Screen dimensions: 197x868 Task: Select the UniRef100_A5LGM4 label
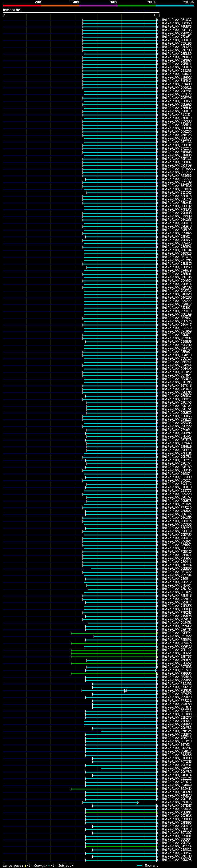coord(176,812)
